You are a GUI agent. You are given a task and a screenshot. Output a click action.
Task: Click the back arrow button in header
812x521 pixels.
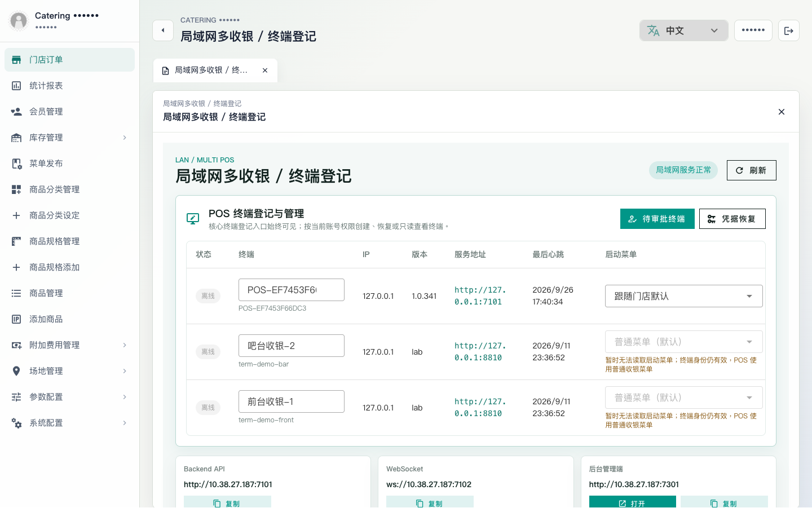coord(163,30)
